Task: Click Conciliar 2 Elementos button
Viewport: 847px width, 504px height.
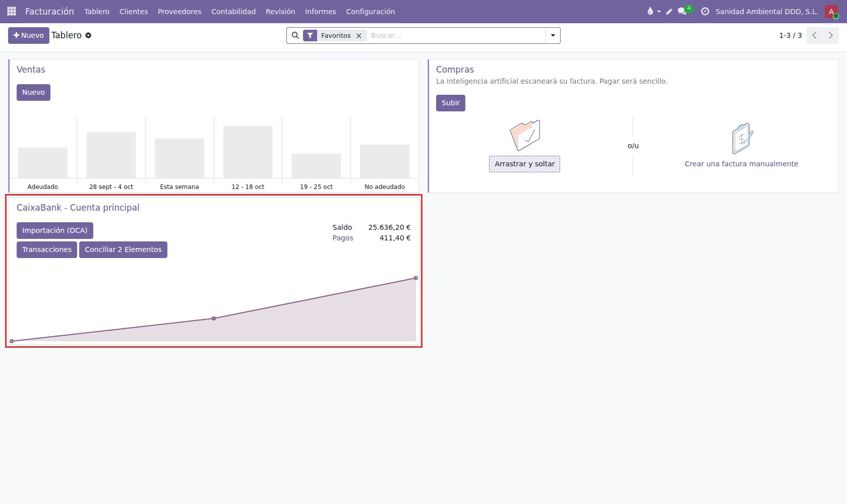Action: (x=123, y=249)
